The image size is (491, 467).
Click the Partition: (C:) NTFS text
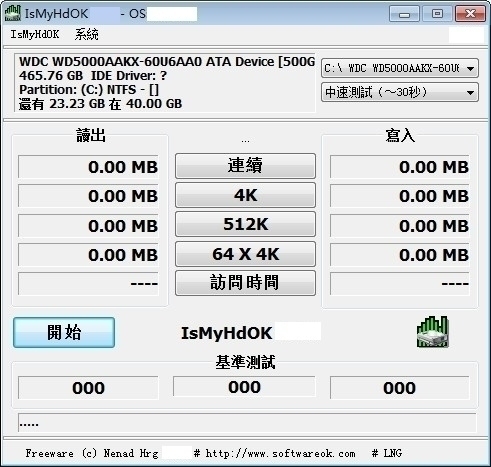89,90
